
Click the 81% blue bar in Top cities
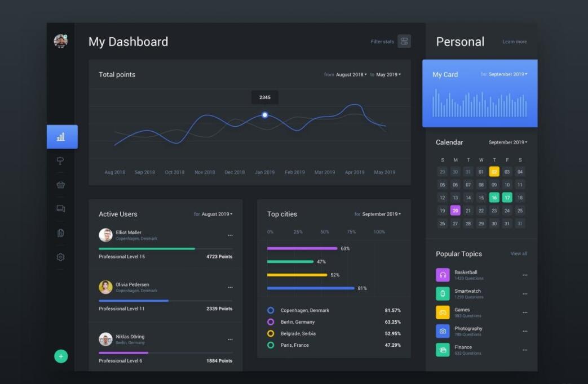point(311,288)
